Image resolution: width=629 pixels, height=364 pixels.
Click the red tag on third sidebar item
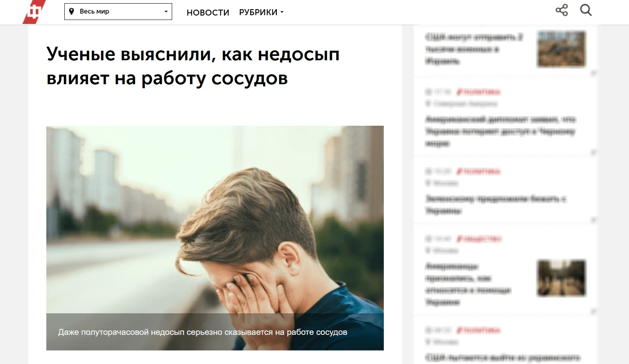[478, 172]
